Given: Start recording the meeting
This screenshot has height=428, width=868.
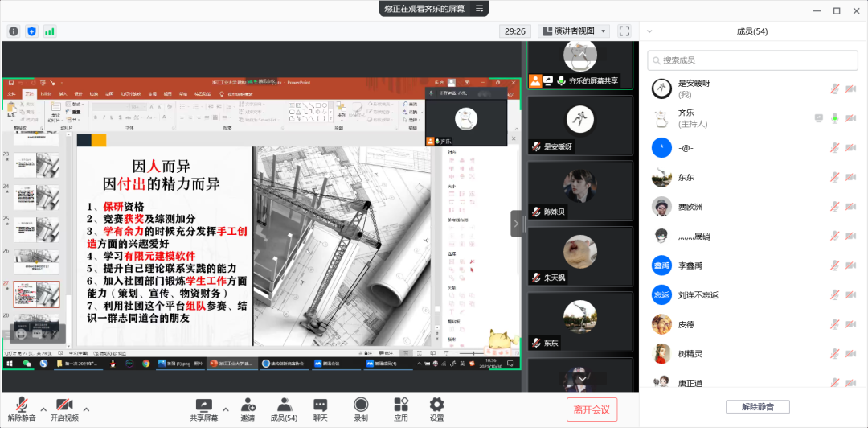Looking at the screenshot, I should pos(361,409).
